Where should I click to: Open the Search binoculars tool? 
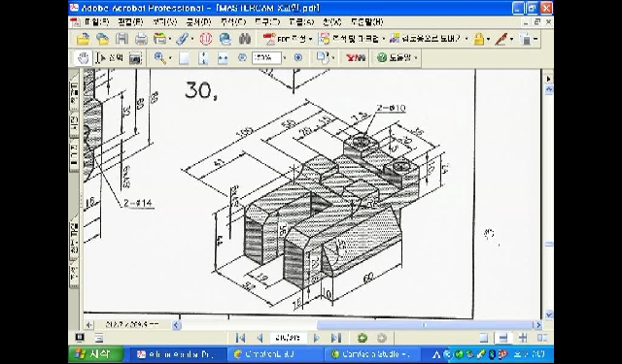245,39
